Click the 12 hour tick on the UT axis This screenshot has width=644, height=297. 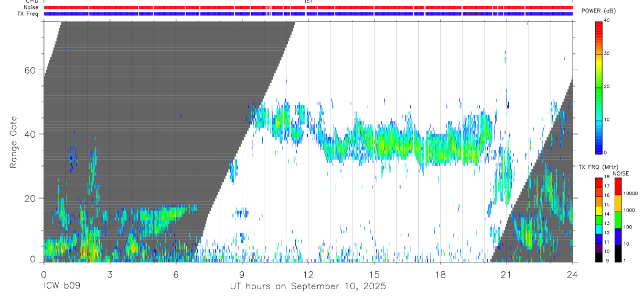(308, 274)
